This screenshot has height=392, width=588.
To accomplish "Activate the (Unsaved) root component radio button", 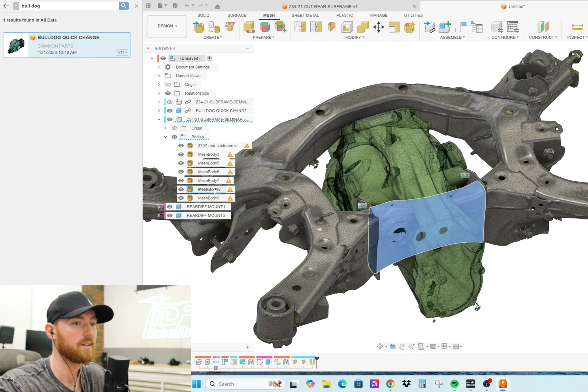I will pyautogui.click(x=209, y=58).
